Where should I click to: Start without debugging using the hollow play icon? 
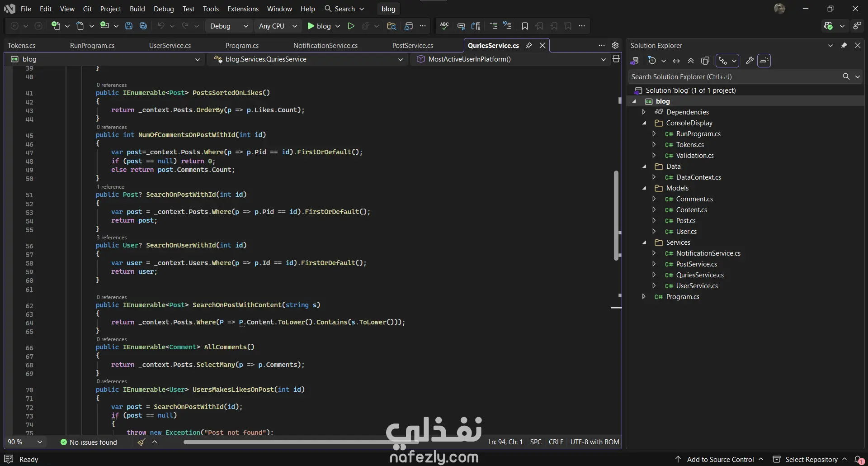click(351, 26)
